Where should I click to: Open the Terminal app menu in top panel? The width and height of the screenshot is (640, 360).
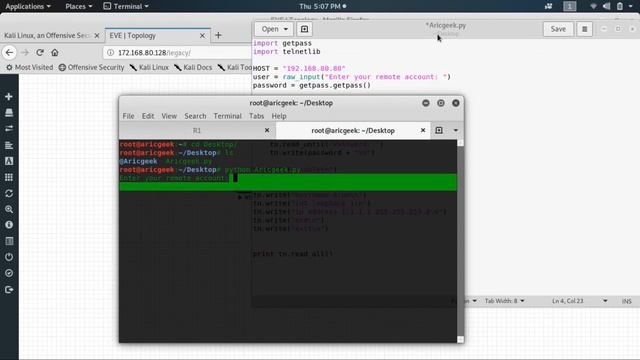pyautogui.click(x=126, y=6)
